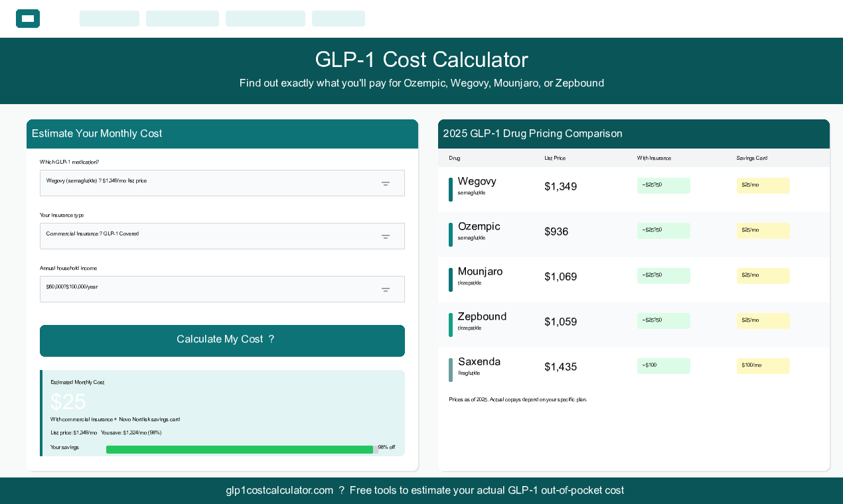This screenshot has height=504, width=843.
Task: Select the $25 estimated monthly cost value
Action: tap(68, 402)
